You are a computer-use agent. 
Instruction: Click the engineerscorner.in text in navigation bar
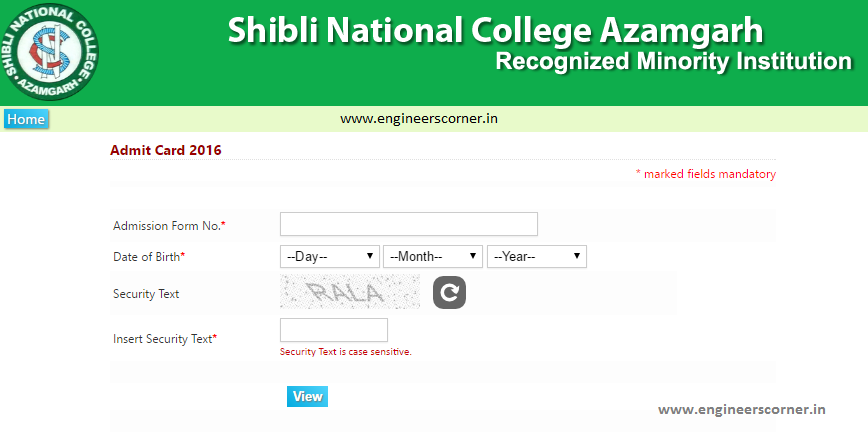click(x=419, y=118)
